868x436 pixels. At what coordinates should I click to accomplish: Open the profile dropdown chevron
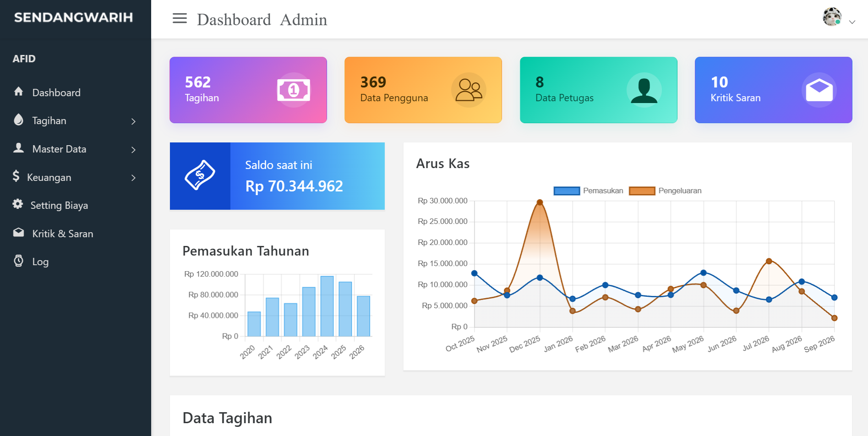[852, 22]
